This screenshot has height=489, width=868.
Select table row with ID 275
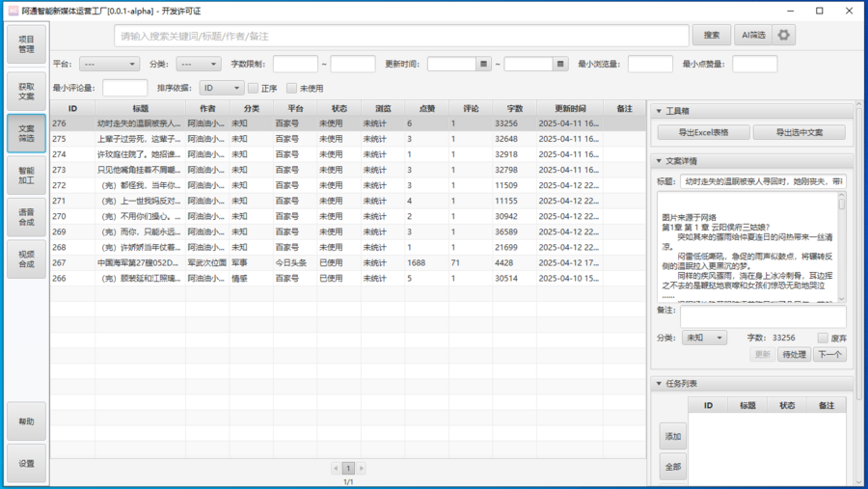pyautogui.click(x=348, y=139)
